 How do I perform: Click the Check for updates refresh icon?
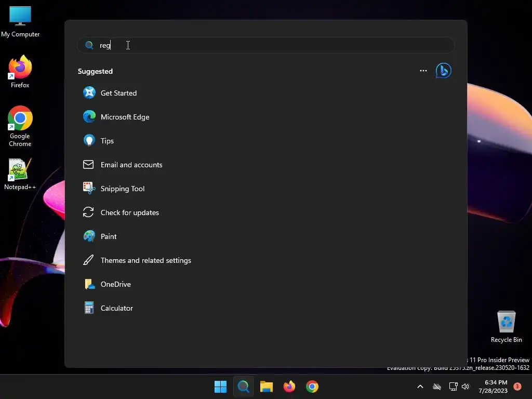(88, 212)
